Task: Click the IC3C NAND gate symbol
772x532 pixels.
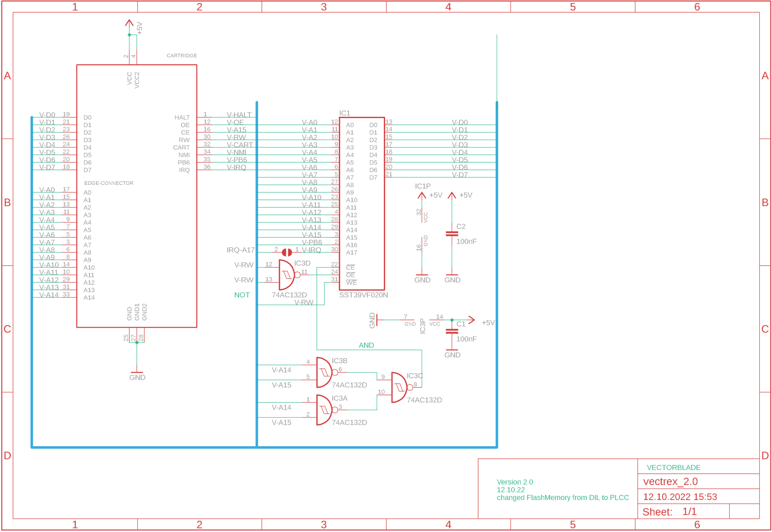Action: point(399,388)
